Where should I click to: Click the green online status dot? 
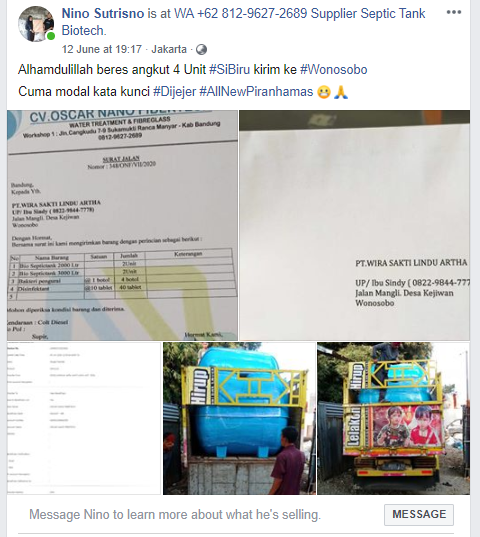(51, 36)
